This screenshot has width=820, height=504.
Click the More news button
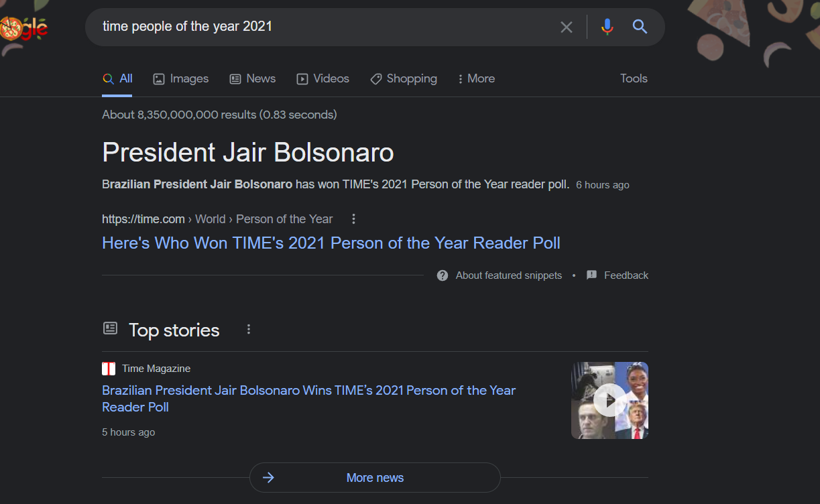(375, 478)
